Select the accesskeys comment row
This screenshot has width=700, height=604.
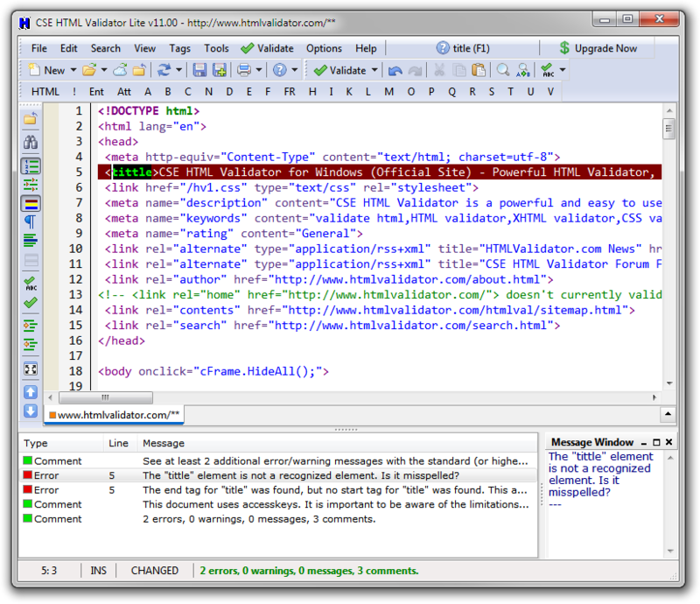click(277, 504)
